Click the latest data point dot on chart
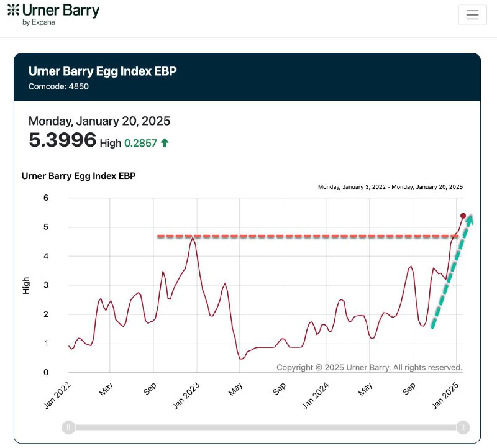The width and height of the screenshot is (497, 448). [x=463, y=216]
